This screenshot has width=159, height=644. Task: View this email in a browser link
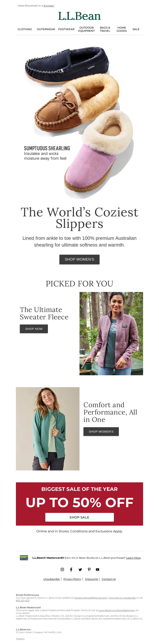click(x=49, y=6)
